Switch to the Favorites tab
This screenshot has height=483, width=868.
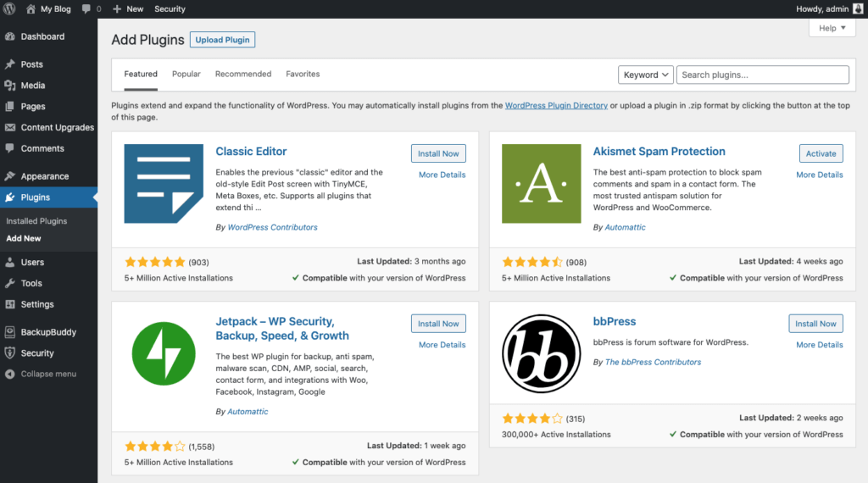tap(303, 74)
